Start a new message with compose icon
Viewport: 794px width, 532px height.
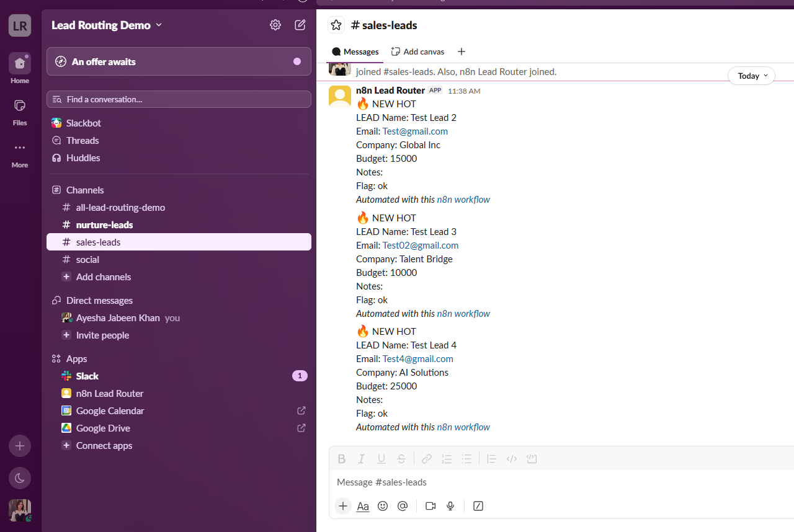[300, 25]
